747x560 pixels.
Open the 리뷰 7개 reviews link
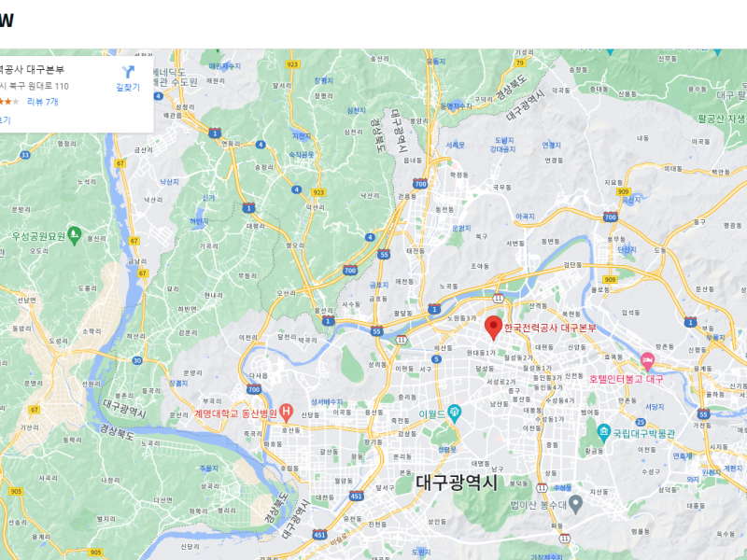(x=43, y=102)
